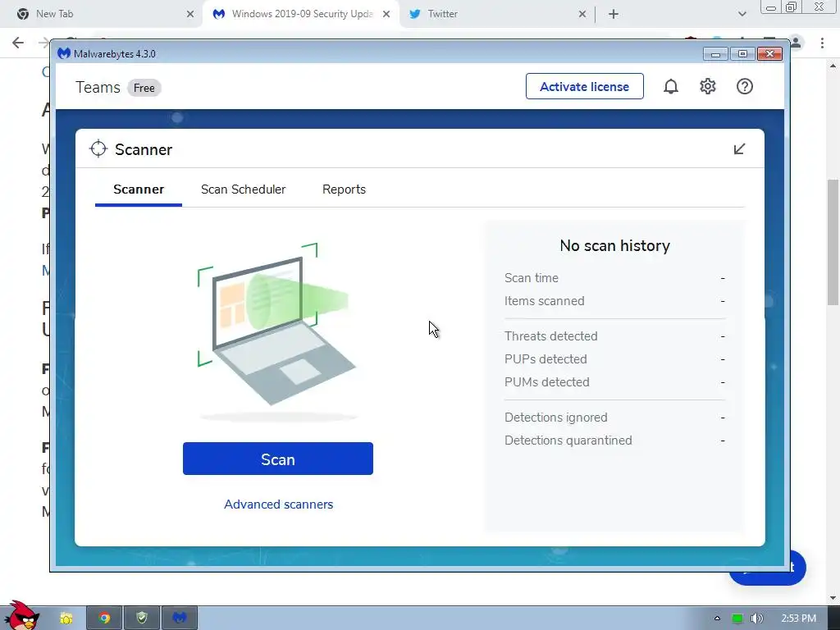This screenshot has height=630, width=840.
Task: Open the Advanced scanners link
Action: click(x=279, y=504)
